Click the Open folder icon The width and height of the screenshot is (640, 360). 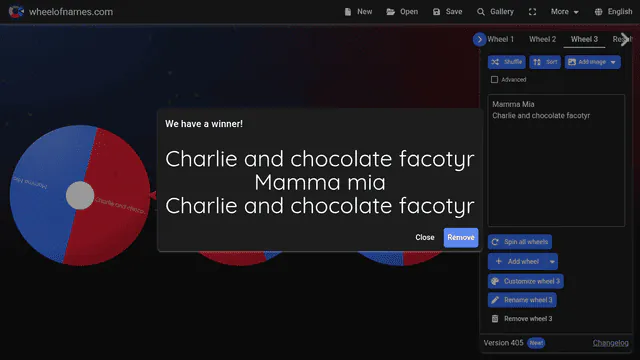click(391, 12)
